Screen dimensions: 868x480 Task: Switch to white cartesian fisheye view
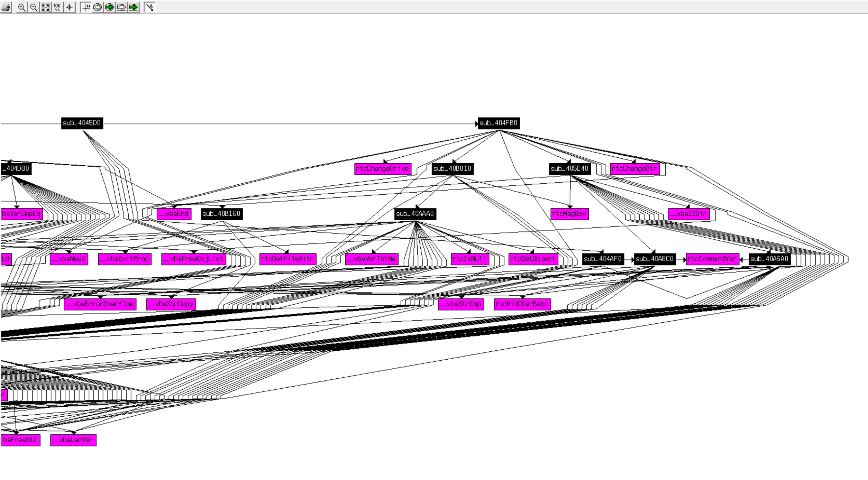pos(121,7)
